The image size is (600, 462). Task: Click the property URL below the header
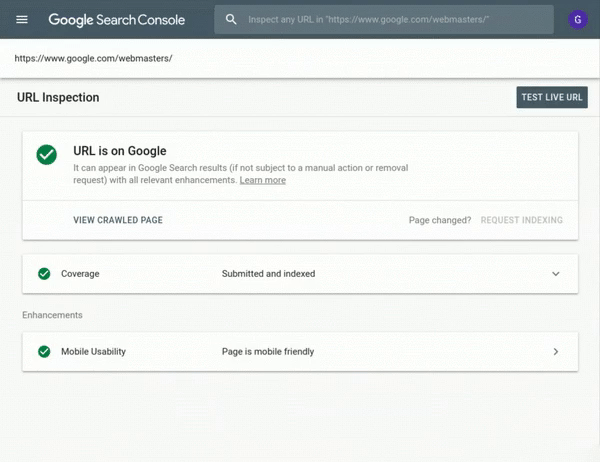[93, 58]
